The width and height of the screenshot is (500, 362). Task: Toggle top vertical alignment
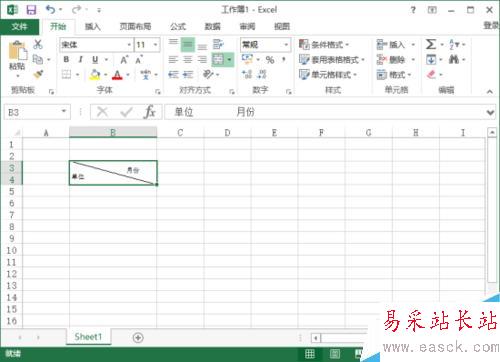[173, 44]
